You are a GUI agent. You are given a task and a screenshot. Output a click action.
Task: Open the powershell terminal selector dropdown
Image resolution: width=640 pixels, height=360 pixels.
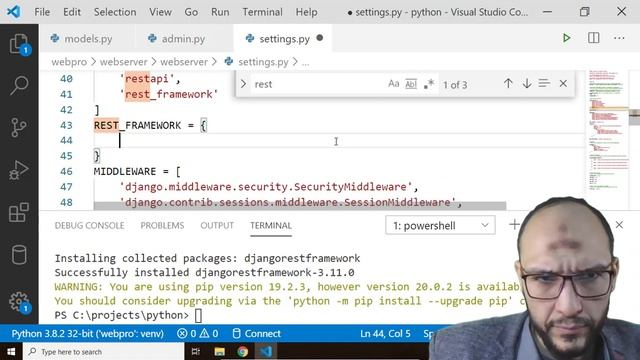pos(440,225)
